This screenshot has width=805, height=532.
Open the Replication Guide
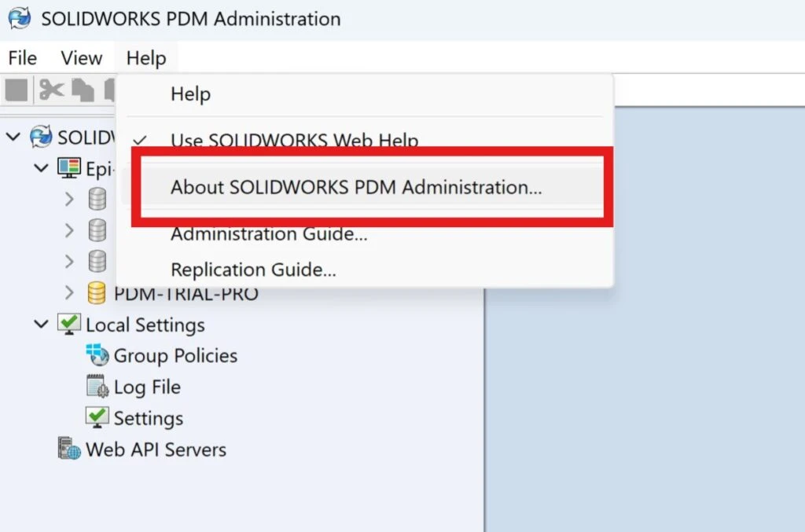pyautogui.click(x=253, y=269)
